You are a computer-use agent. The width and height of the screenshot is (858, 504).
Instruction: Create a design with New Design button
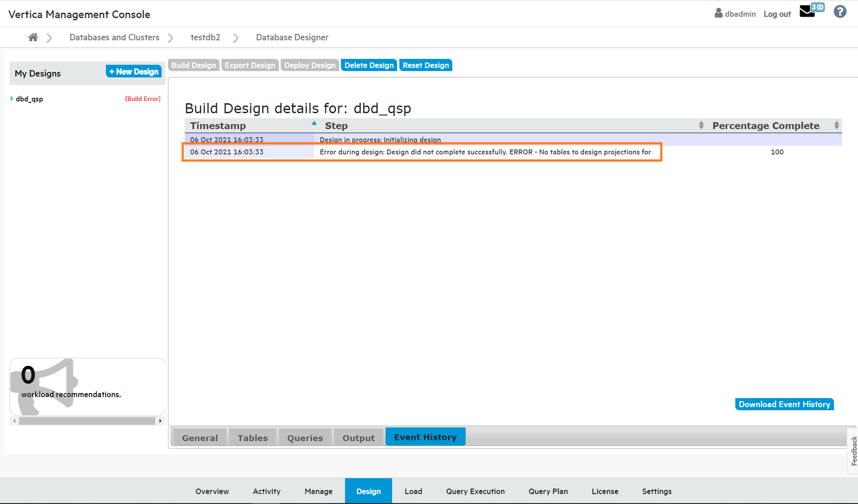(134, 72)
